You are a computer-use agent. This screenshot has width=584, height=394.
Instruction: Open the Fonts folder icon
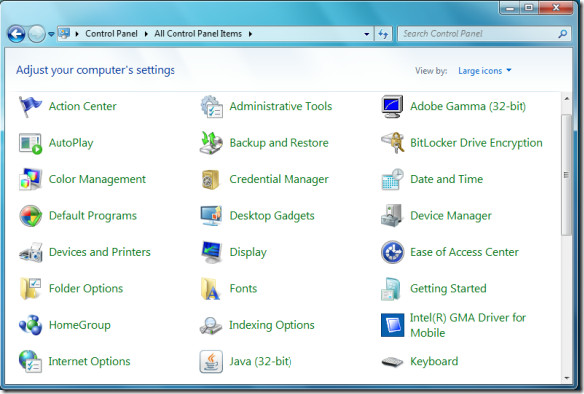coord(210,289)
